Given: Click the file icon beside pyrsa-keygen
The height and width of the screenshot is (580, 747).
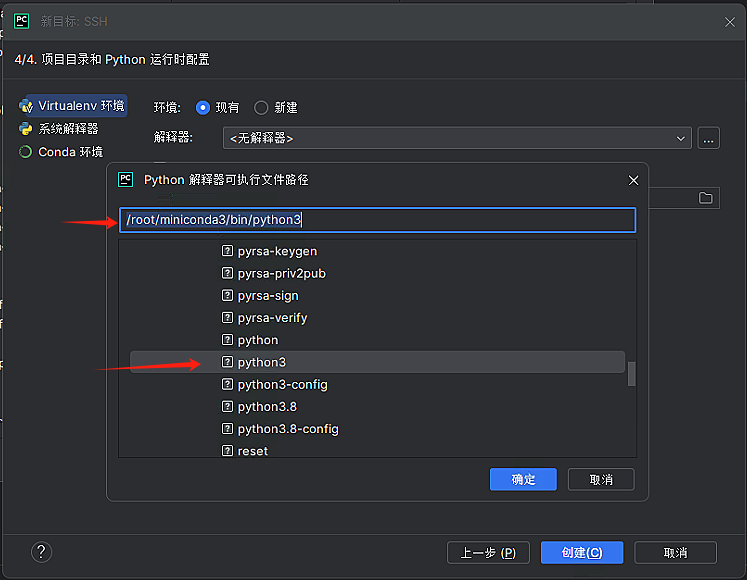Looking at the screenshot, I should click(x=227, y=251).
